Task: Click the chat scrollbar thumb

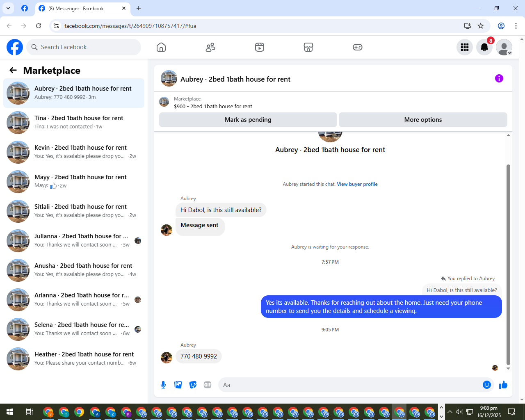Action: coord(508,265)
